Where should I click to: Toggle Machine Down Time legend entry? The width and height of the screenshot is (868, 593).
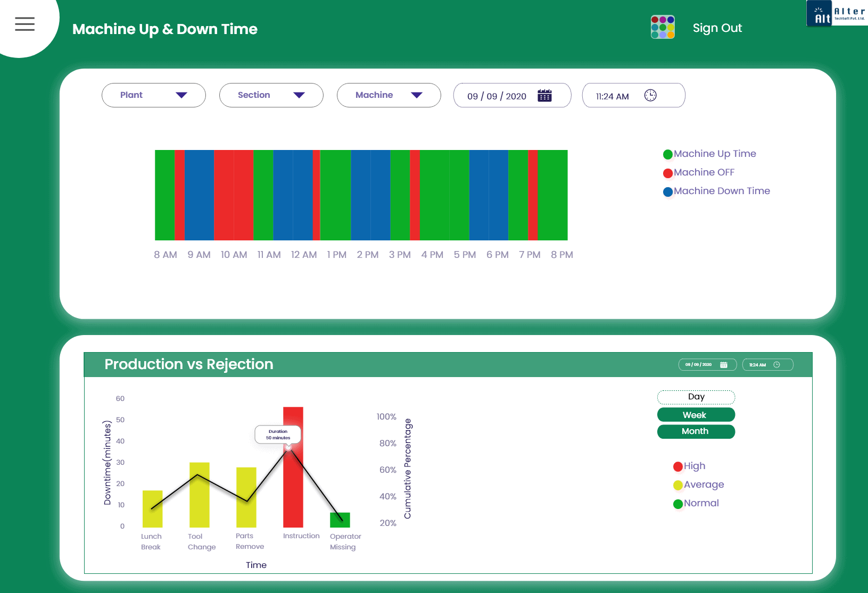tap(667, 191)
